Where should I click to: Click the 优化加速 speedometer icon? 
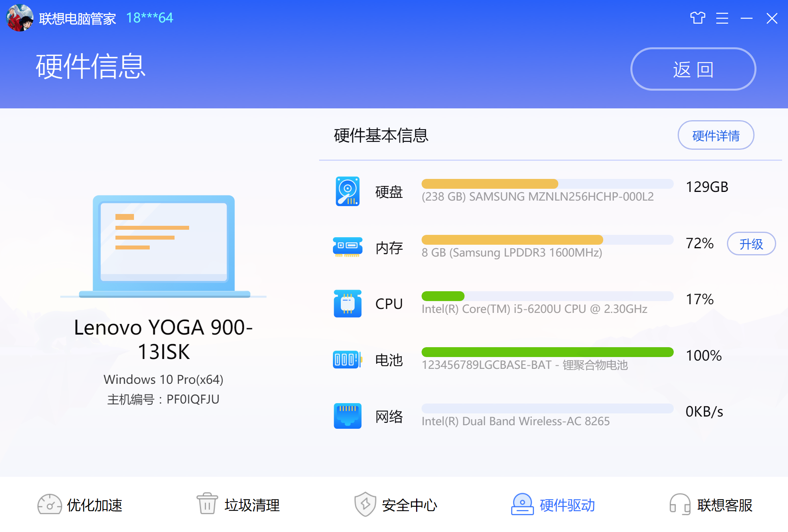pos(50,504)
